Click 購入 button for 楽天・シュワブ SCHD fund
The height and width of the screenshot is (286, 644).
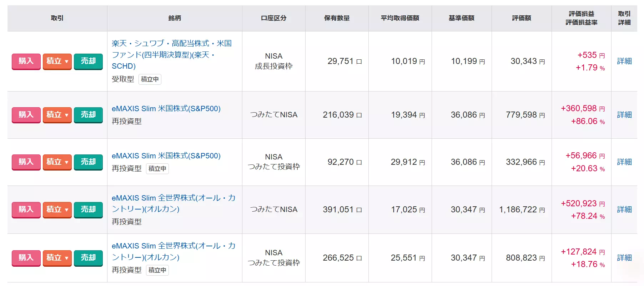click(x=26, y=61)
